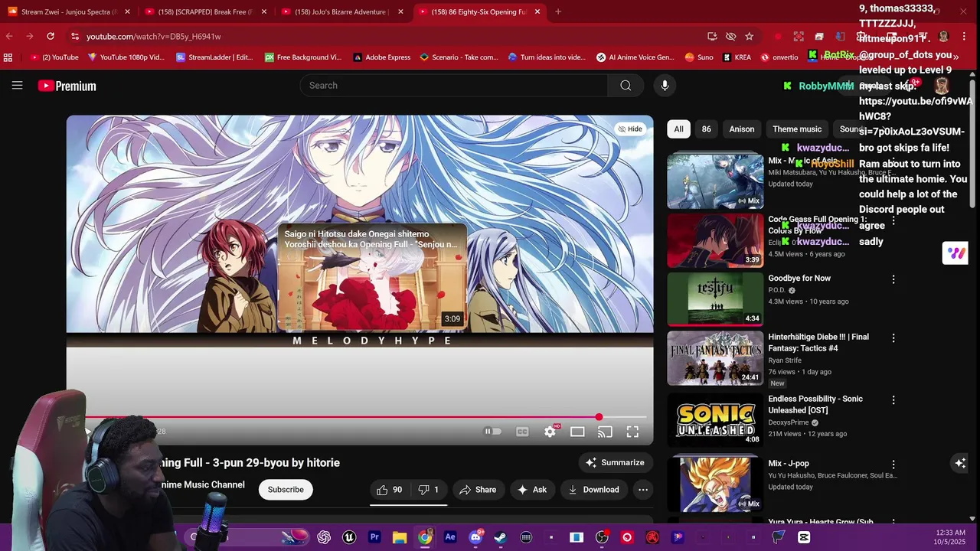The height and width of the screenshot is (551, 980).
Task: Open a new browser tab
Action: [558, 11]
